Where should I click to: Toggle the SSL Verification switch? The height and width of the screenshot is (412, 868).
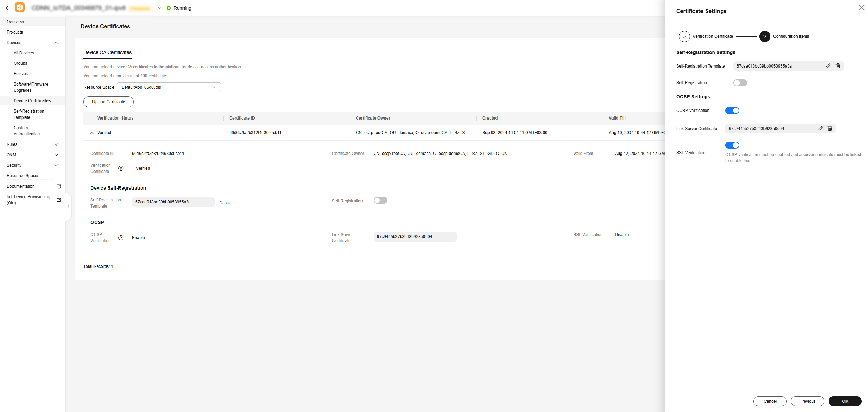[732, 145]
